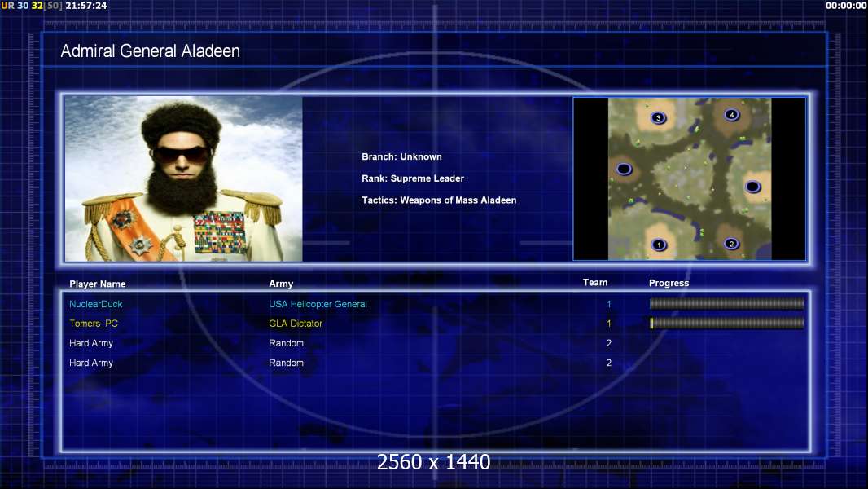Click Random army in the first Hard Army row
Screen dimensions: 868x489
click(286, 343)
